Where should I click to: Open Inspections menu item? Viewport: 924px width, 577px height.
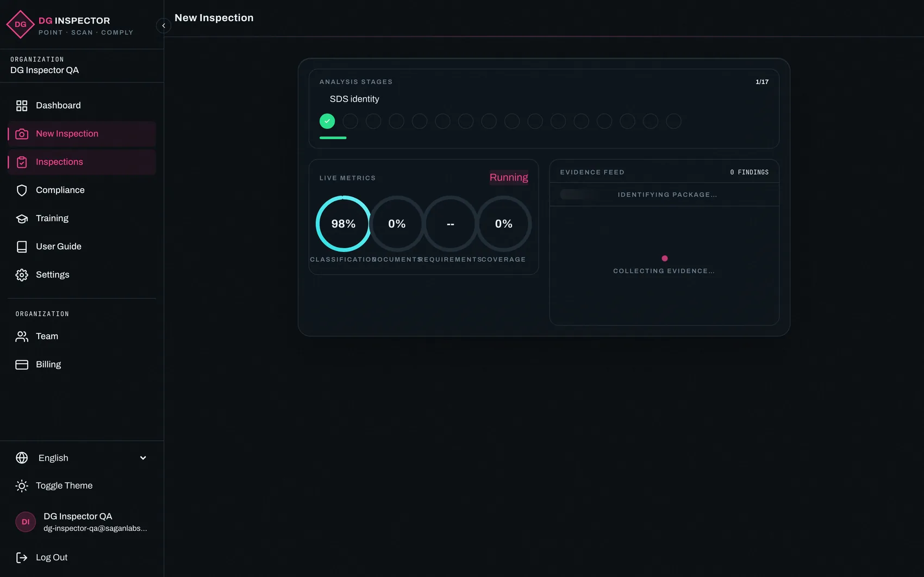point(82,162)
